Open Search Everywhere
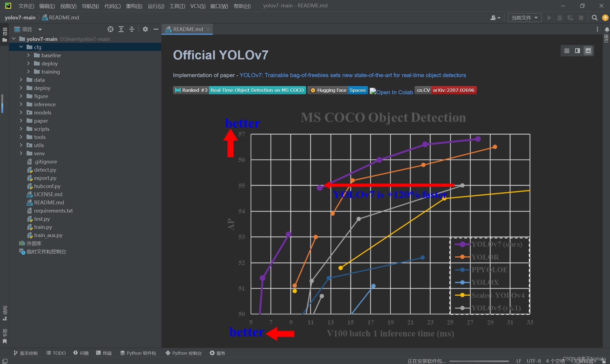Screen dimensions: 610x364 [x=595, y=17]
